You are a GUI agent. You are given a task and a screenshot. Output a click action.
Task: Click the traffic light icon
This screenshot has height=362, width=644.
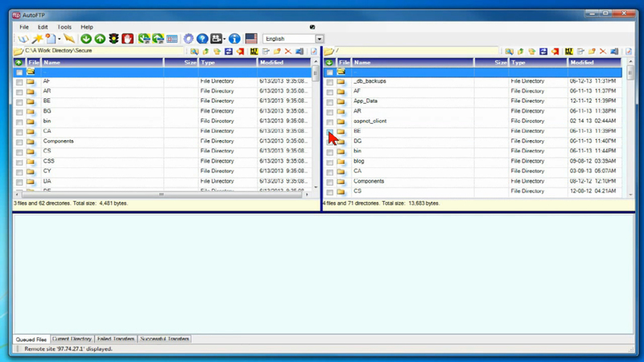(114, 39)
